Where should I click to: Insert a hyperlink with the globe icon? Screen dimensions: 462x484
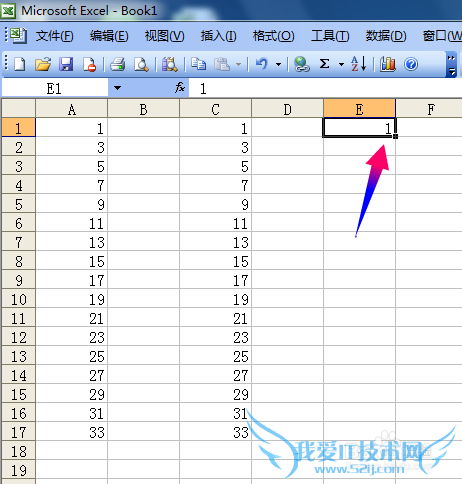click(x=302, y=64)
